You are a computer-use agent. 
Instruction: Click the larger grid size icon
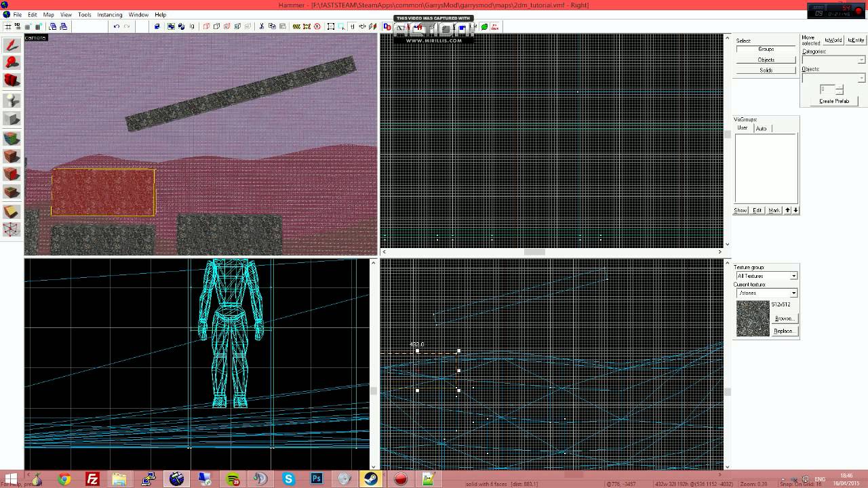pyautogui.click(x=38, y=26)
